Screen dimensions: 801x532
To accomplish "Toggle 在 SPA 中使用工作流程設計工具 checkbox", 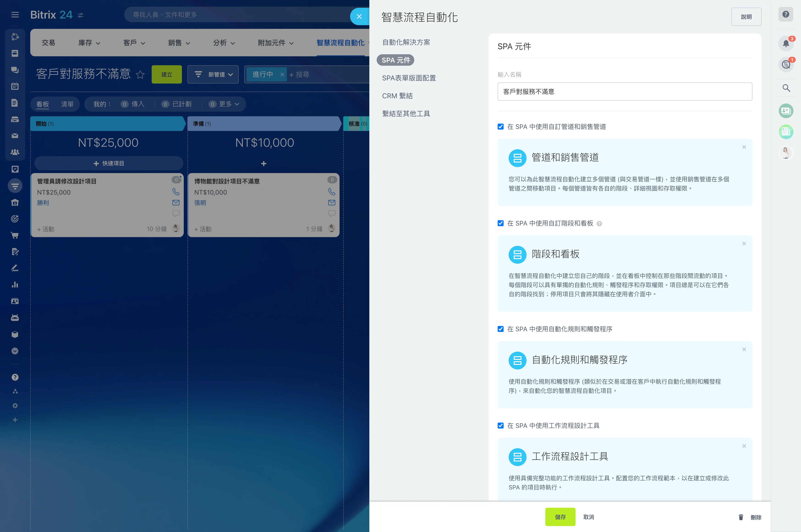I will [500, 426].
